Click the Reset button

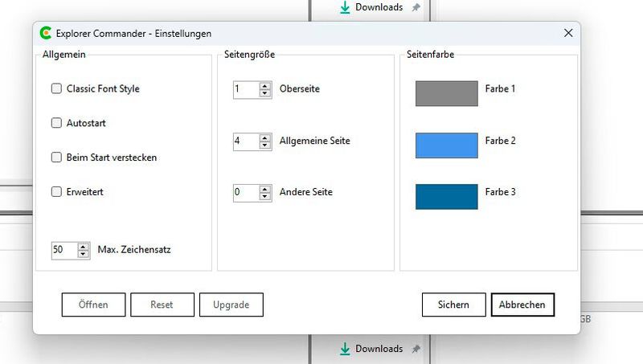[x=162, y=305]
